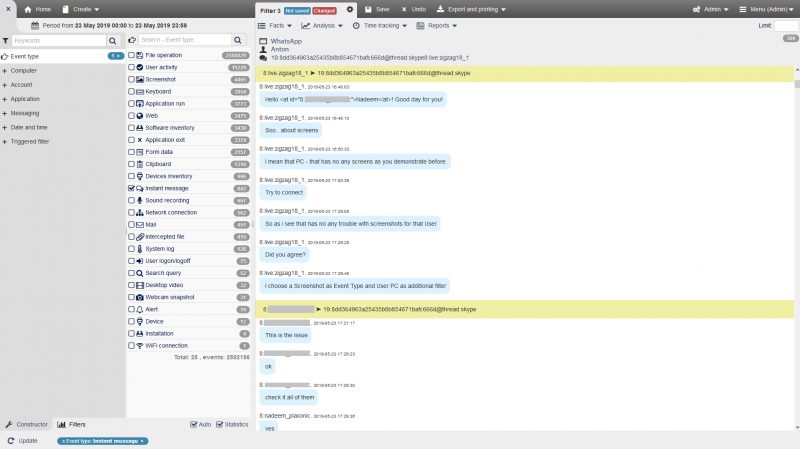Click the Update refresh icon

11,440
